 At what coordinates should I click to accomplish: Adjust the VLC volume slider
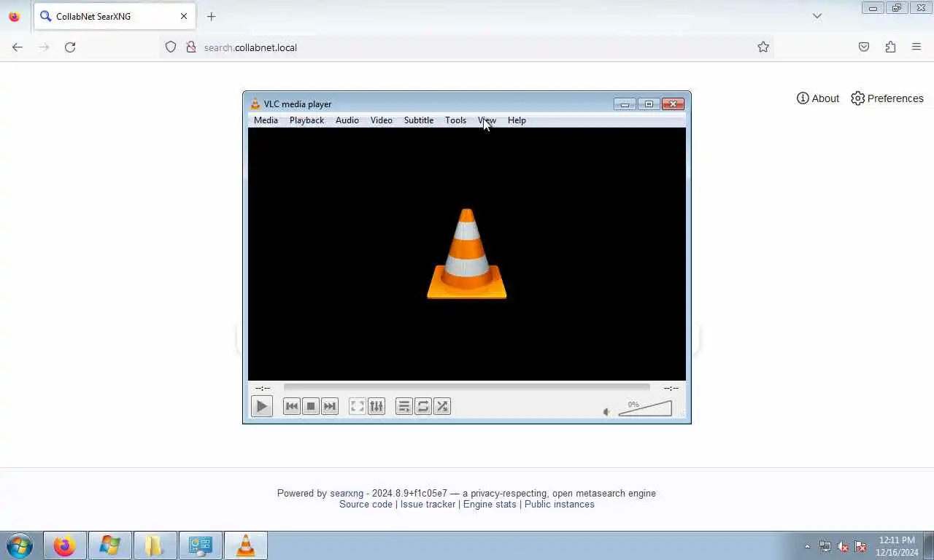[645, 408]
